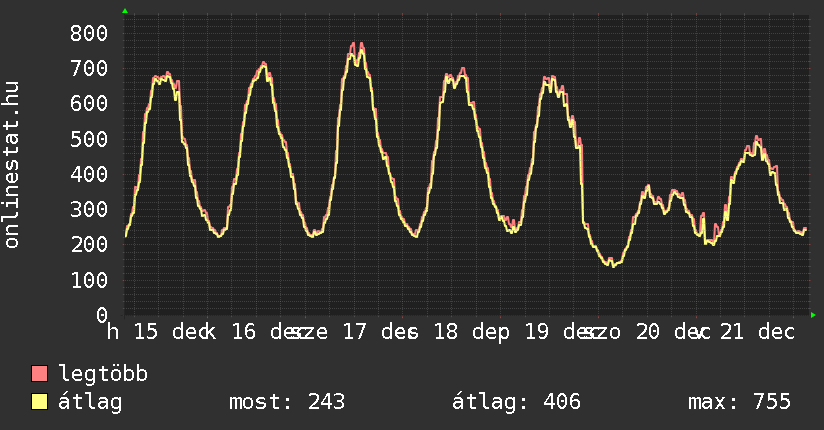Image resolution: width=824 pixels, height=430 pixels.
Task: Select the legtöbb legend label
Action: [103, 374]
